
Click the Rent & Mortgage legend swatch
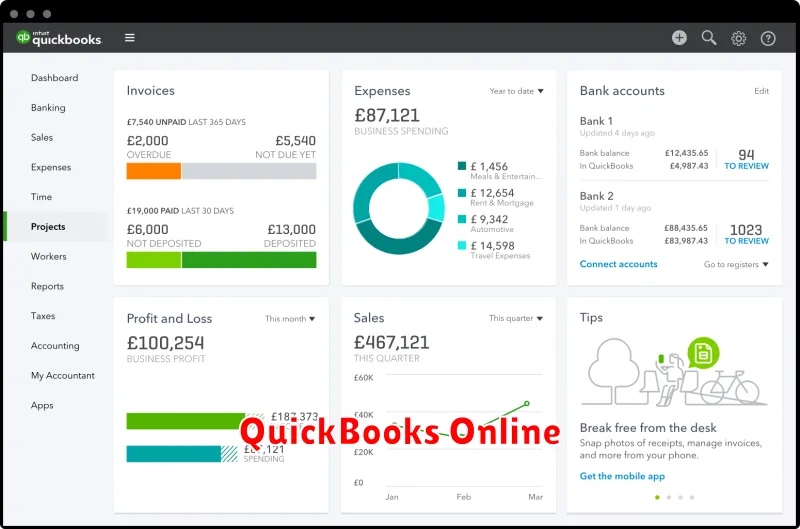click(462, 192)
